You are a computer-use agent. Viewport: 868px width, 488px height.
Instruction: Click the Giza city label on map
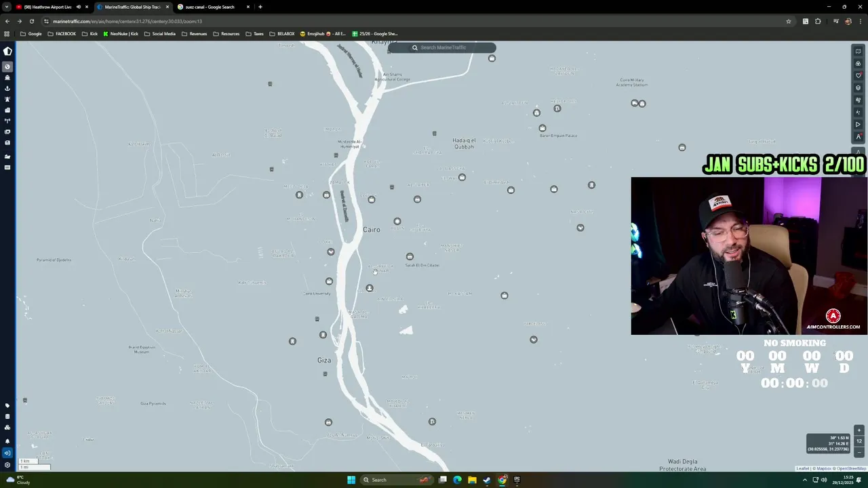[x=324, y=360]
